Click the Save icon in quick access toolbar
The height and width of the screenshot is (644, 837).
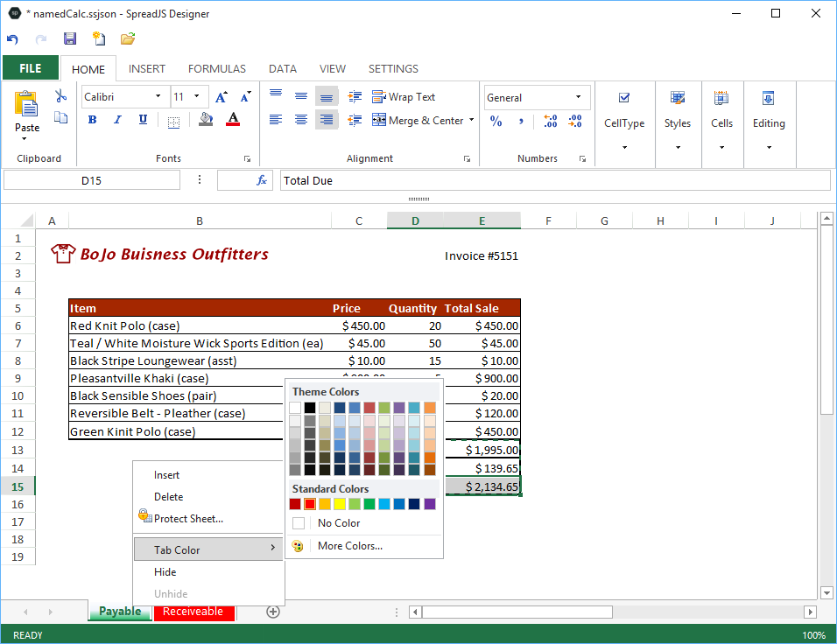click(x=70, y=38)
